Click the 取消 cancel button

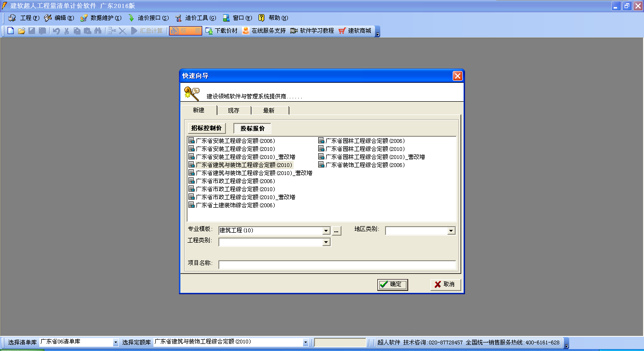click(x=445, y=285)
